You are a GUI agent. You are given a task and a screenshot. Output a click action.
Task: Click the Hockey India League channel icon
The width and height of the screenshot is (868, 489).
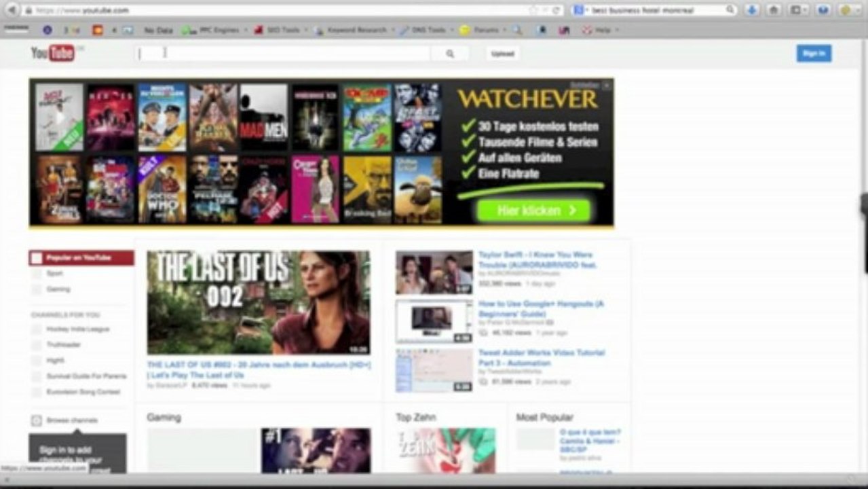37,329
